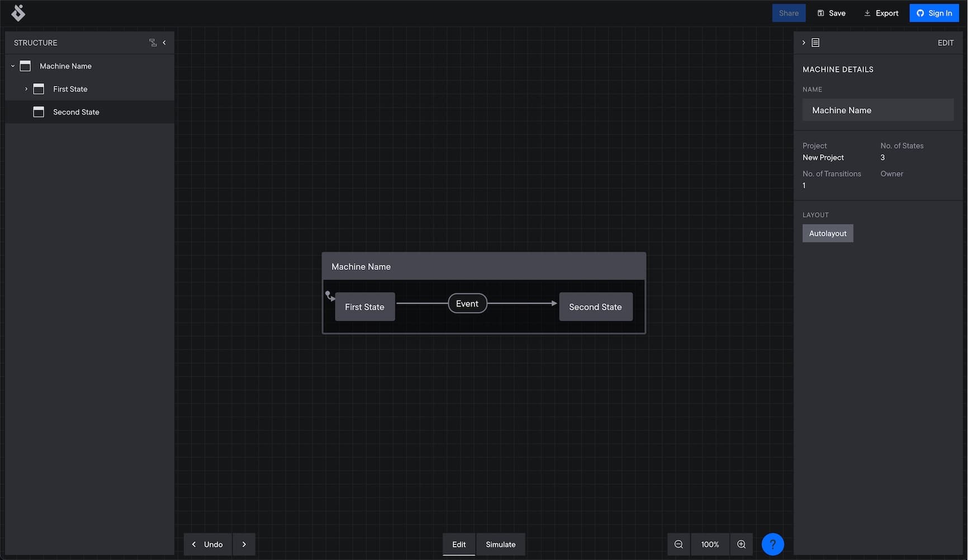Switch to Simulate mode

[500, 544]
